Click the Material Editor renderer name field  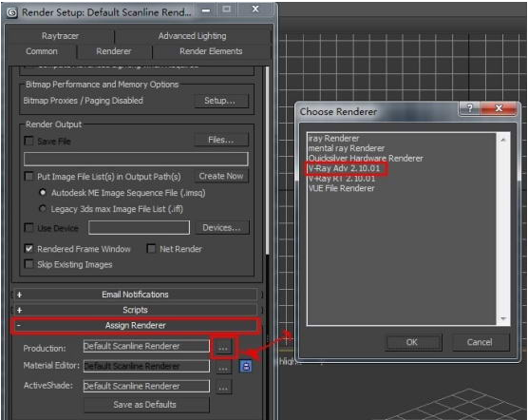(x=146, y=366)
